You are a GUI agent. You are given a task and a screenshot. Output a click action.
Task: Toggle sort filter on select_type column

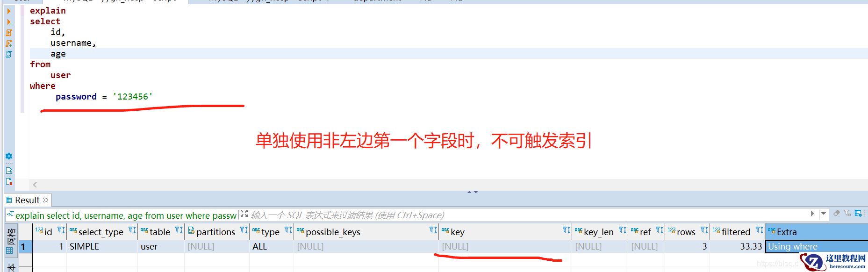pyautogui.click(x=132, y=230)
